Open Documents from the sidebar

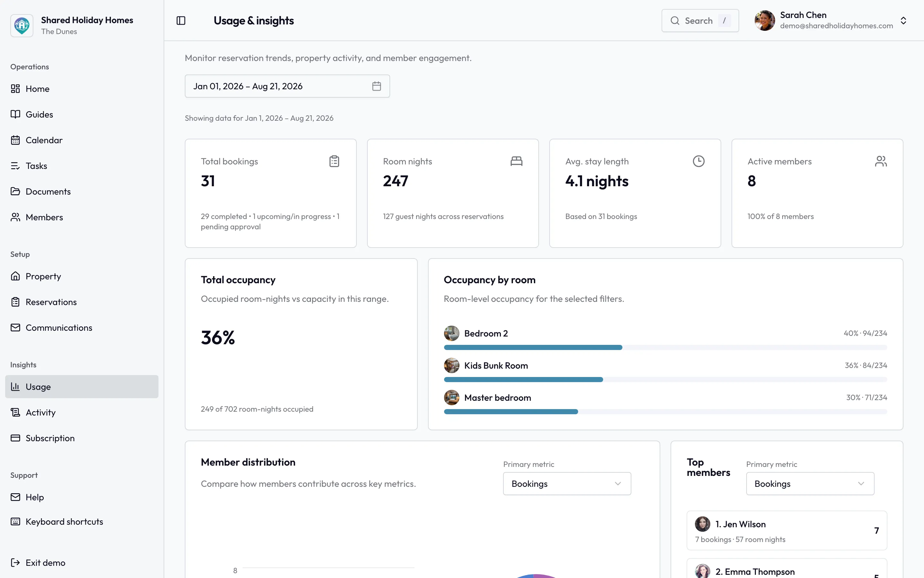[x=82, y=191]
